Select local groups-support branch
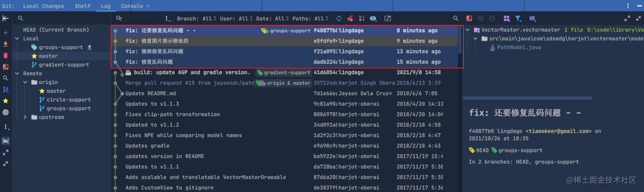The image size is (644, 192). point(61,47)
